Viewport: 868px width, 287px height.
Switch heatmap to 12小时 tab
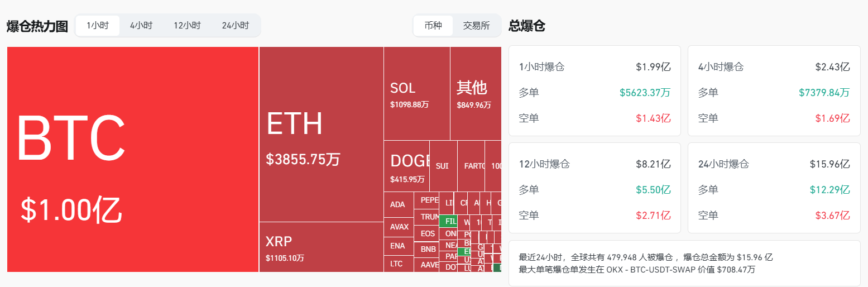point(187,26)
